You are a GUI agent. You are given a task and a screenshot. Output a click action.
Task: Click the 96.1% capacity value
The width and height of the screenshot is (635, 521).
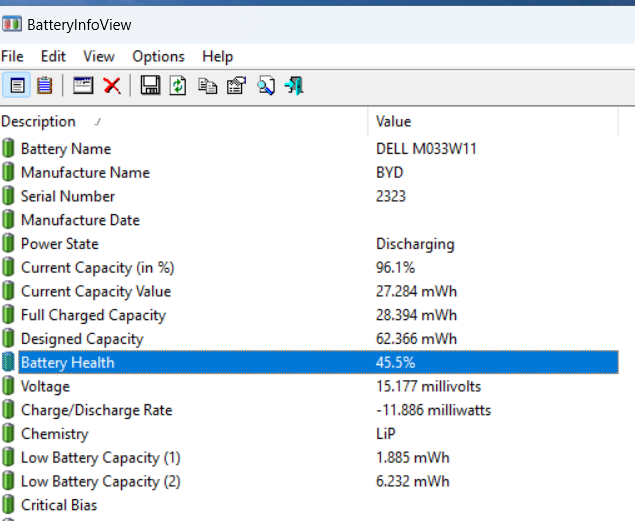pos(395,268)
